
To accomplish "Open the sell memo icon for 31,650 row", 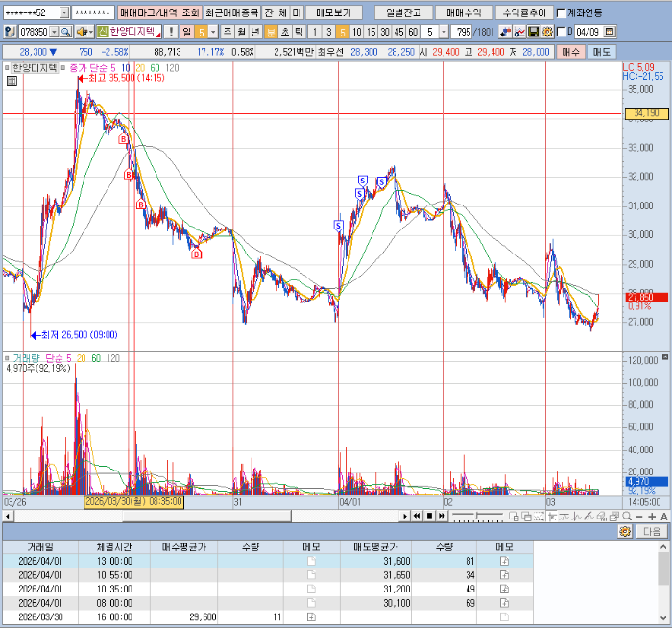I will (x=504, y=575).
